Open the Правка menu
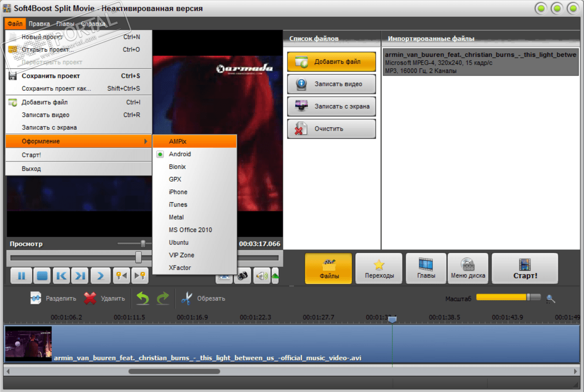584x392 pixels. click(x=39, y=23)
